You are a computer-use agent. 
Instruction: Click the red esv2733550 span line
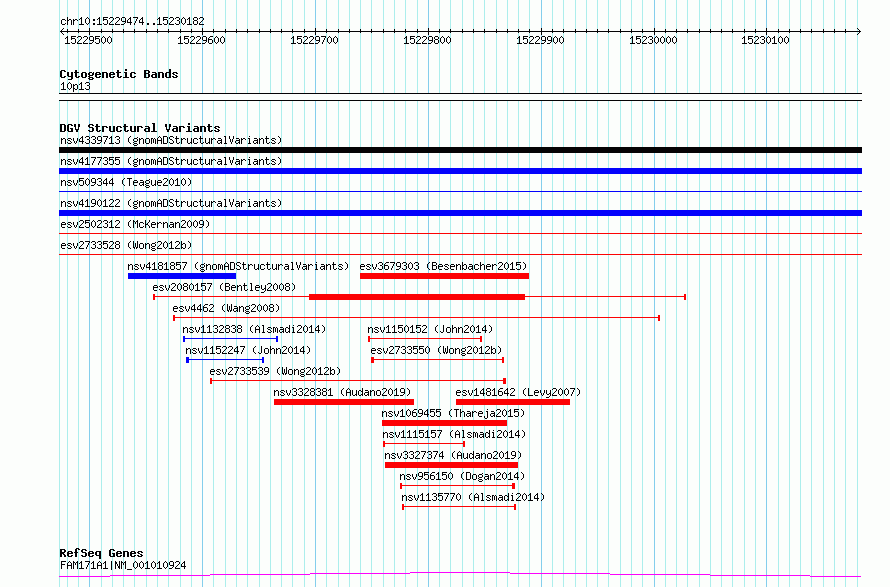click(x=438, y=360)
